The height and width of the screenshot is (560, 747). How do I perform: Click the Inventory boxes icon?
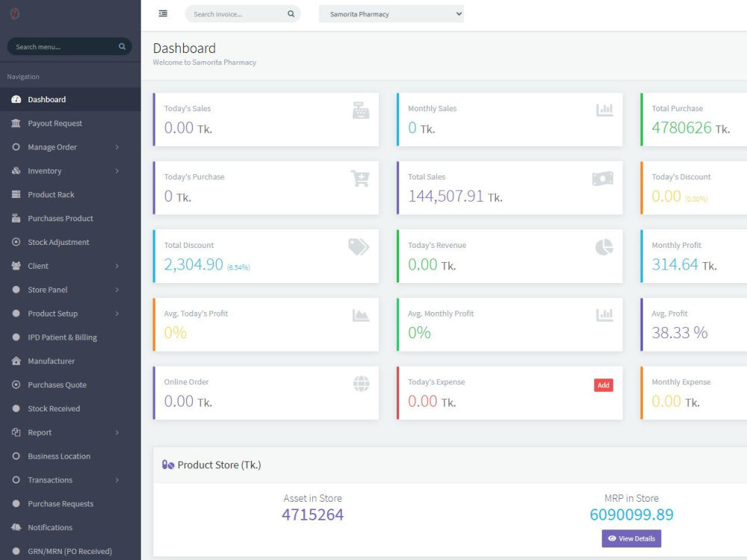pyautogui.click(x=16, y=170)
